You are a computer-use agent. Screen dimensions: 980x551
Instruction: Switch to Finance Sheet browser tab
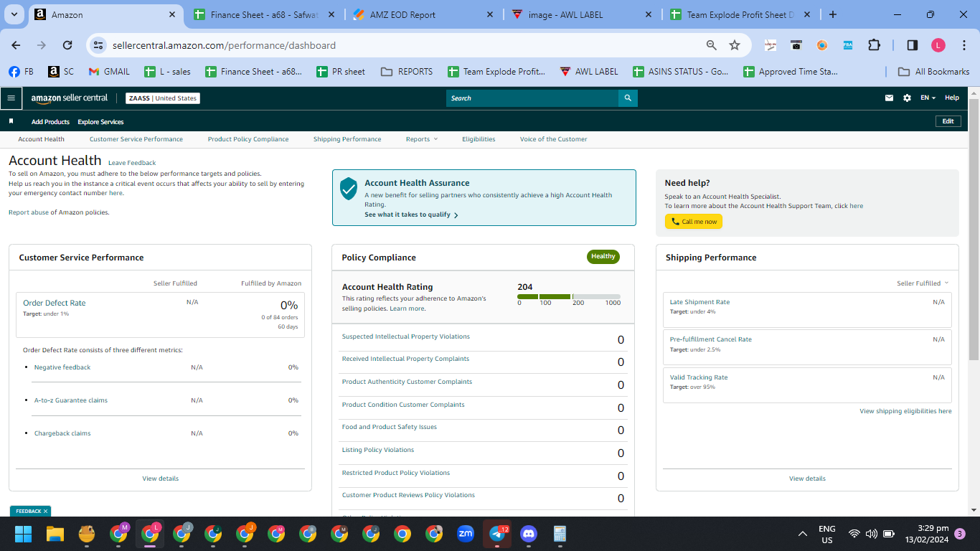click(x=263, y=14)
